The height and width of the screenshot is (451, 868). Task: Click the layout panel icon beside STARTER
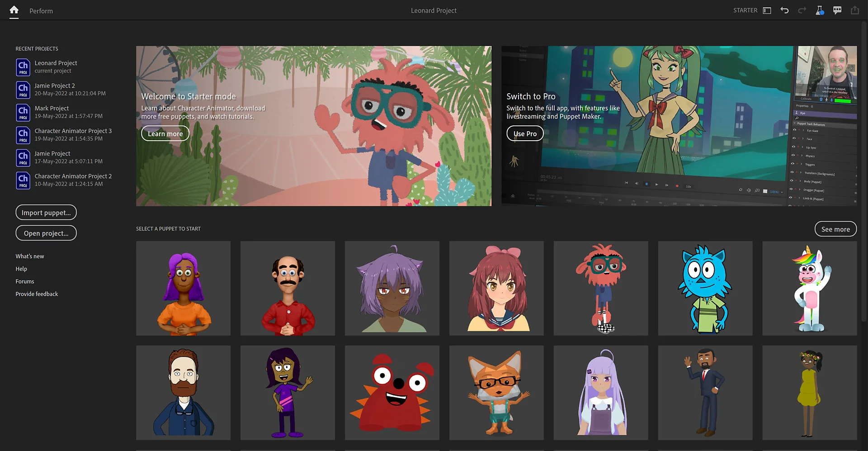(x=766, y=10)
